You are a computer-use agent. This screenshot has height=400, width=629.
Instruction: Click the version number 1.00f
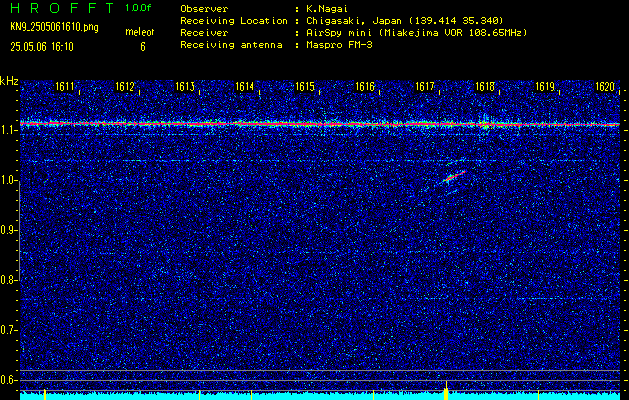[138, 8]
